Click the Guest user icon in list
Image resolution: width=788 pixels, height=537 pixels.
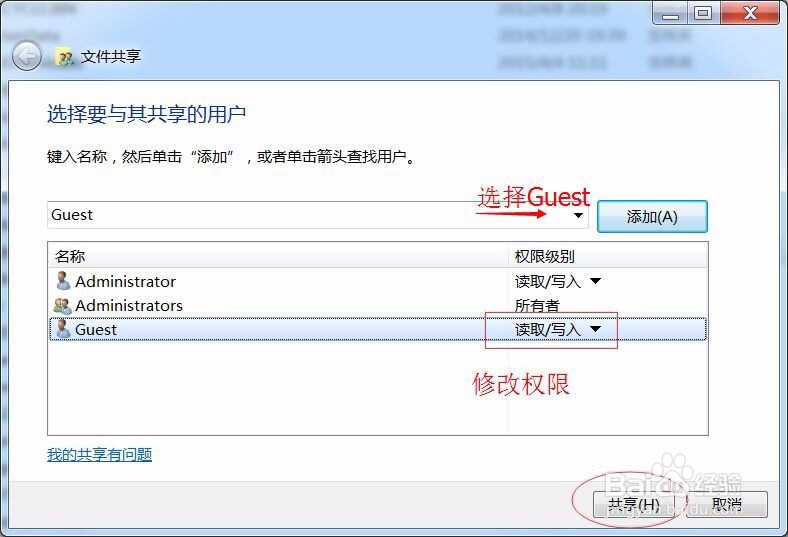[63, 329]
